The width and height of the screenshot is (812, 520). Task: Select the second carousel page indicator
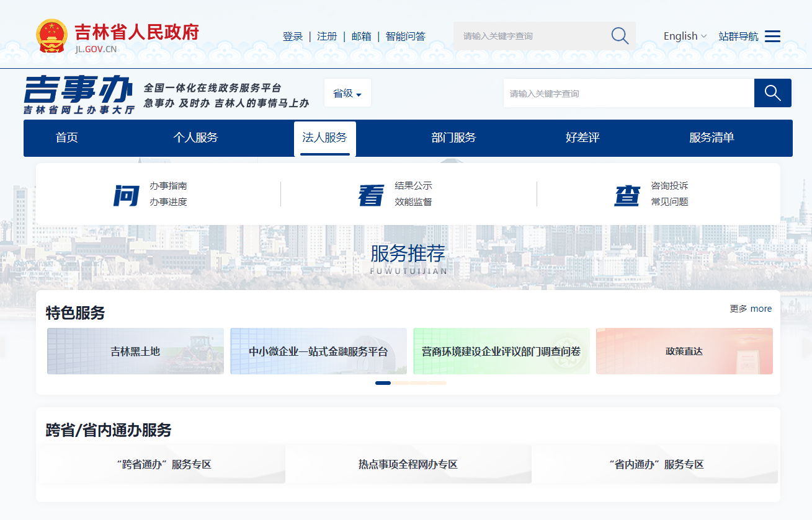coord(401,383)
